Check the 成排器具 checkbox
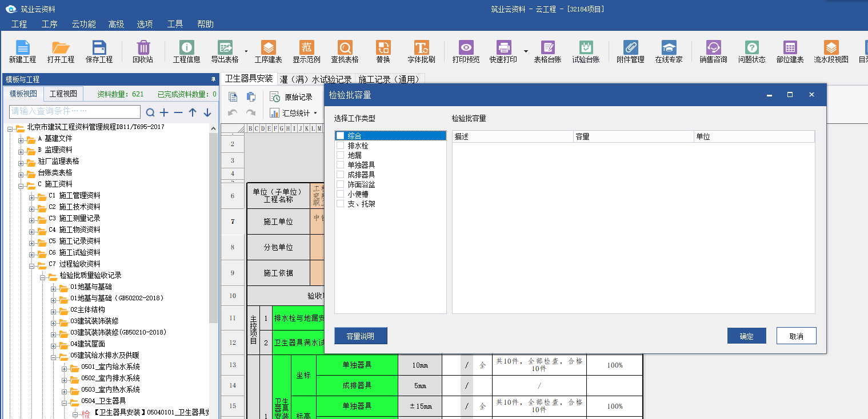 [341, 175]
